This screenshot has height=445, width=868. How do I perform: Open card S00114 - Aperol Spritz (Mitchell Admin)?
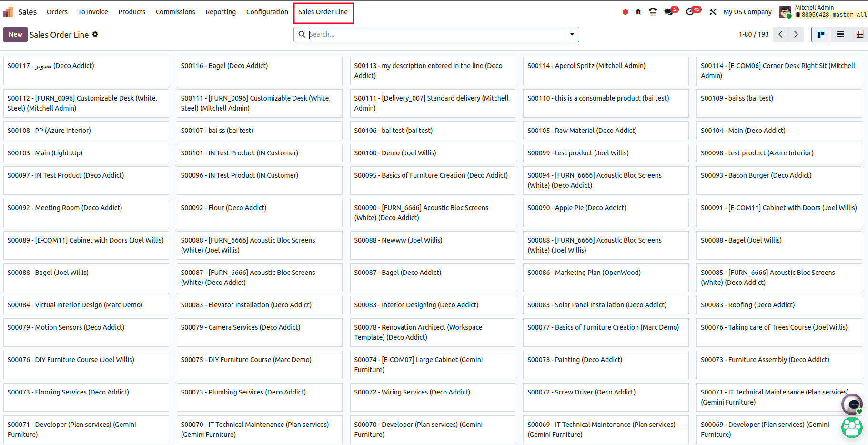click(x=606, y=71)
